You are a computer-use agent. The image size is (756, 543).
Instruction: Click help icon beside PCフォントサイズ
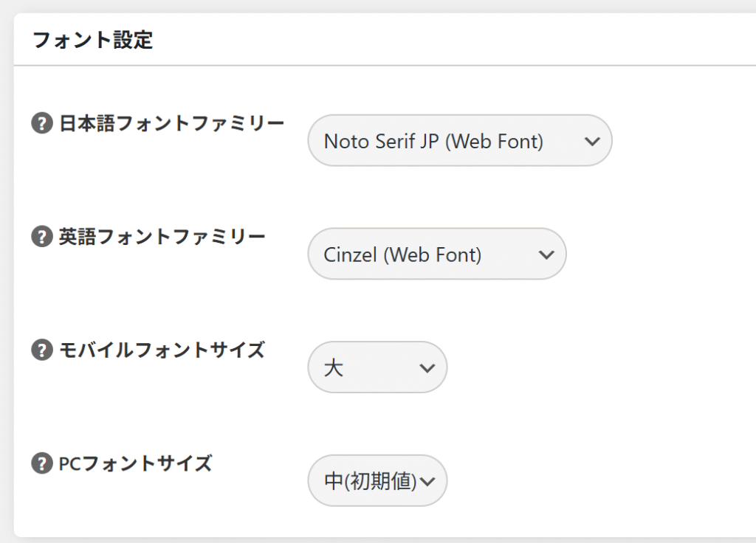tap(41, 464)
